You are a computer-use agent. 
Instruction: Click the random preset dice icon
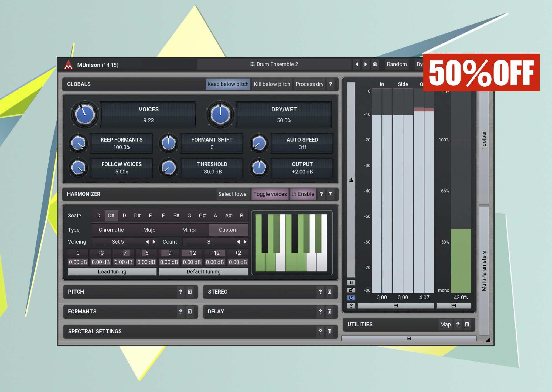point(375,64)
